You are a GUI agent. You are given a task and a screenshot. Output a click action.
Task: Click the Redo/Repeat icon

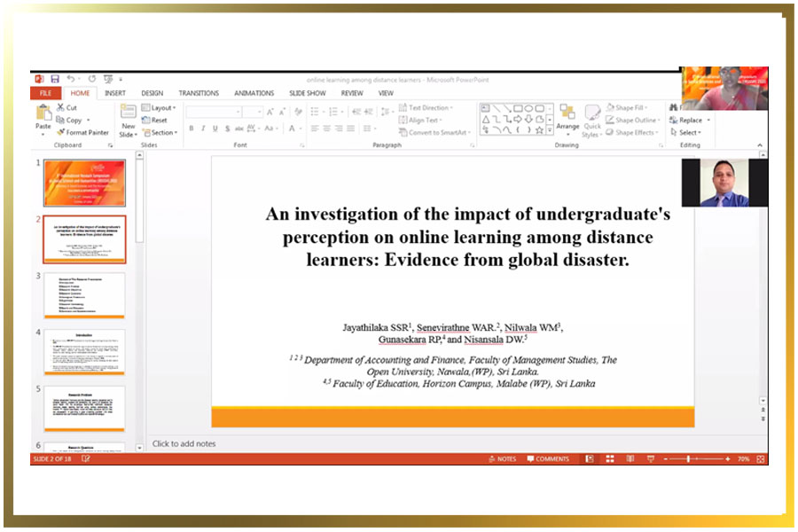[91, 79]
